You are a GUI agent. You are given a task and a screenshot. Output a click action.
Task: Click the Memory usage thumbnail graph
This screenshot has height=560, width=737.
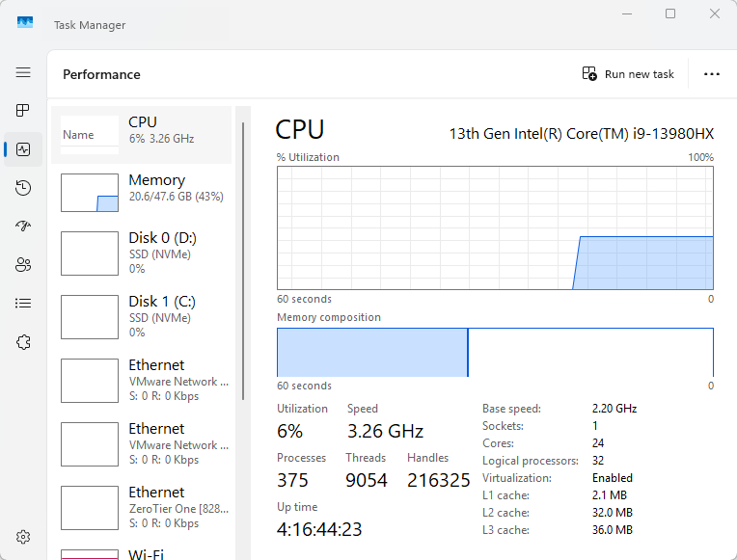tap(90, 193)
